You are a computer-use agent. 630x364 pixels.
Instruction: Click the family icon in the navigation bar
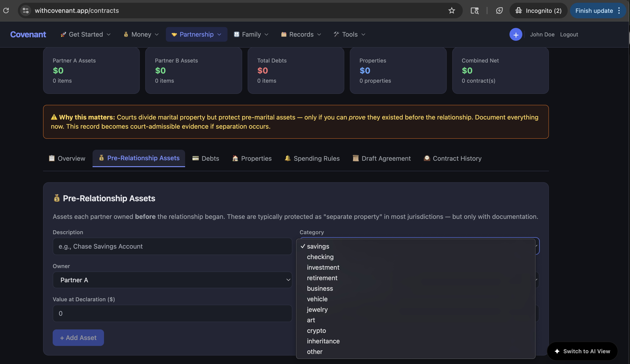tap(236, 35)
